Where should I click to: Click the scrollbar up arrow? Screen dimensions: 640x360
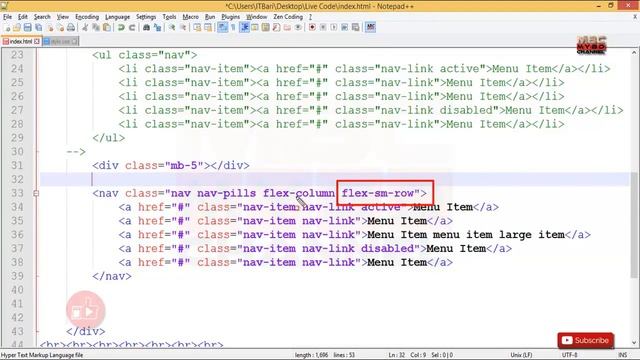[633, 52]
